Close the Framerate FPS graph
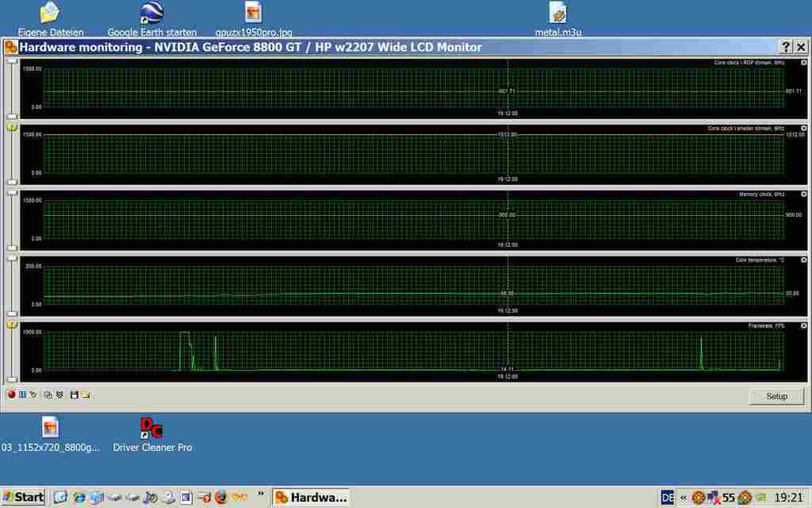 click(804, 325)
